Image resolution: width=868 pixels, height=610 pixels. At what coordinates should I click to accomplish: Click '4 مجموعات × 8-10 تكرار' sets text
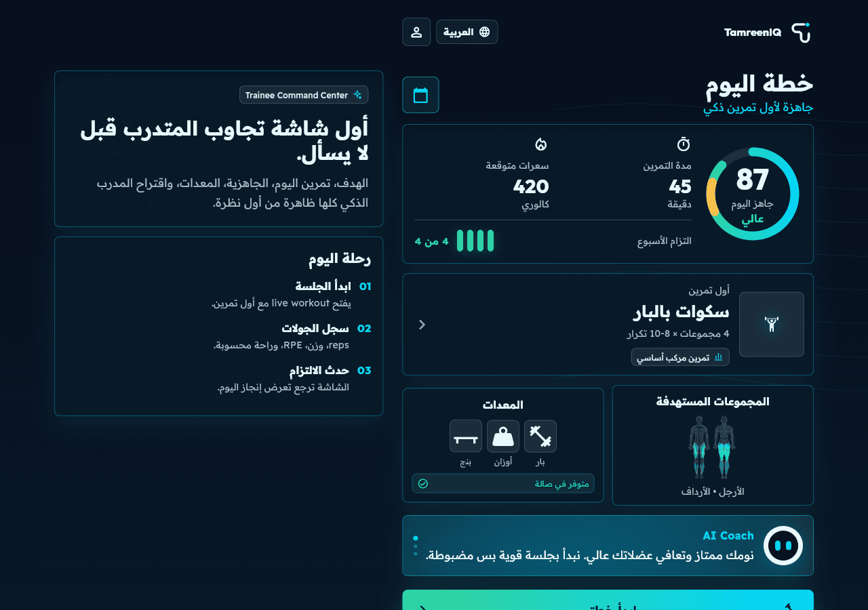click(x=678, y=333)
